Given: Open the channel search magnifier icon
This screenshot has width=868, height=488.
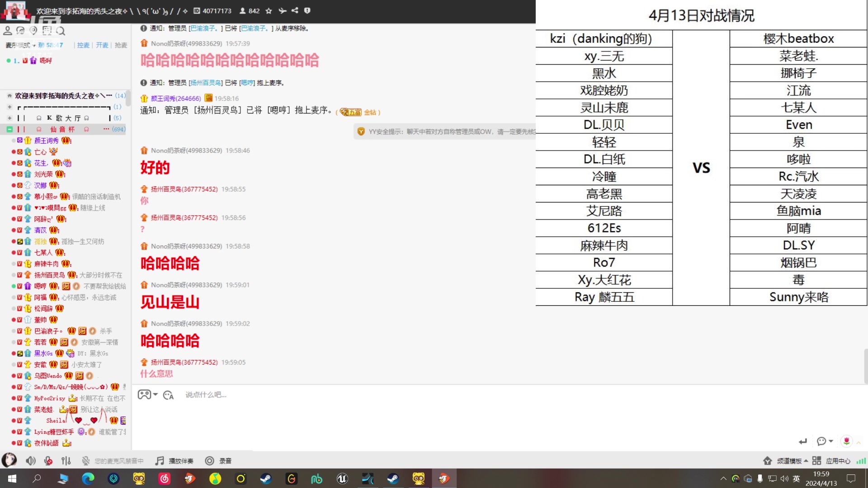Looking at the screenshot, I should tap(61, 31).
